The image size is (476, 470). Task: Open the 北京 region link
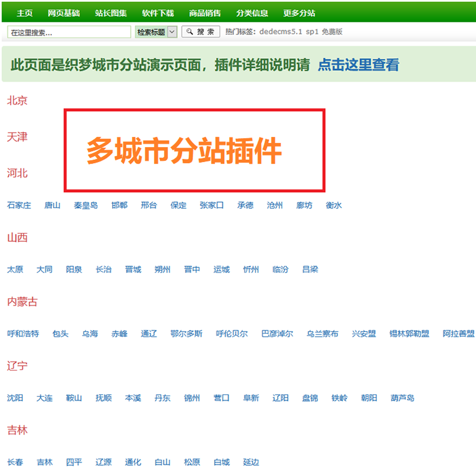pos(17,101)
